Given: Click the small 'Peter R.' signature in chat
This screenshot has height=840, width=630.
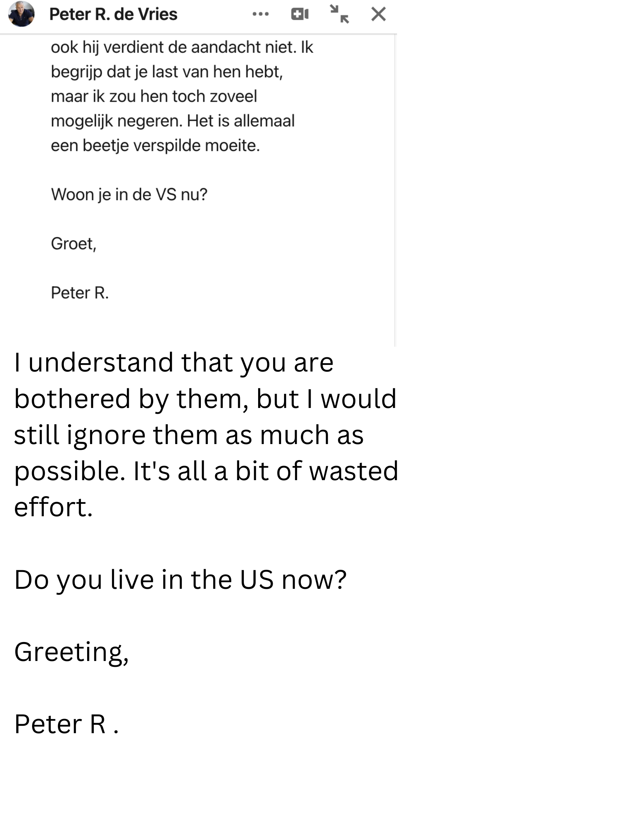Looking at the screenshot, I should pos(80,293).
